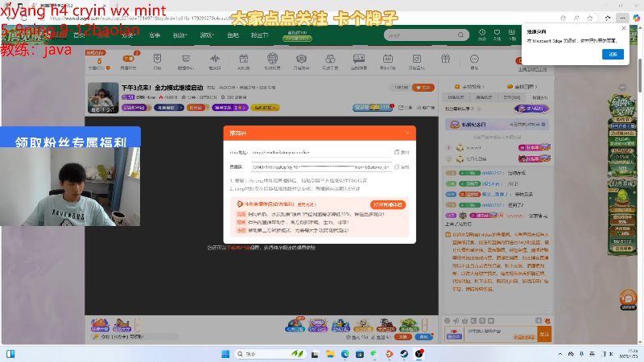Click the orange open broadcast companion button
This screenshot has height=362, width=644.
coord(388,204)
